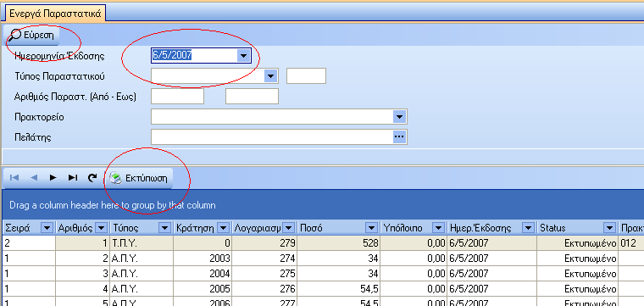
Task: Expand the Πρακτορείο dropdown list
Action: 399,117
